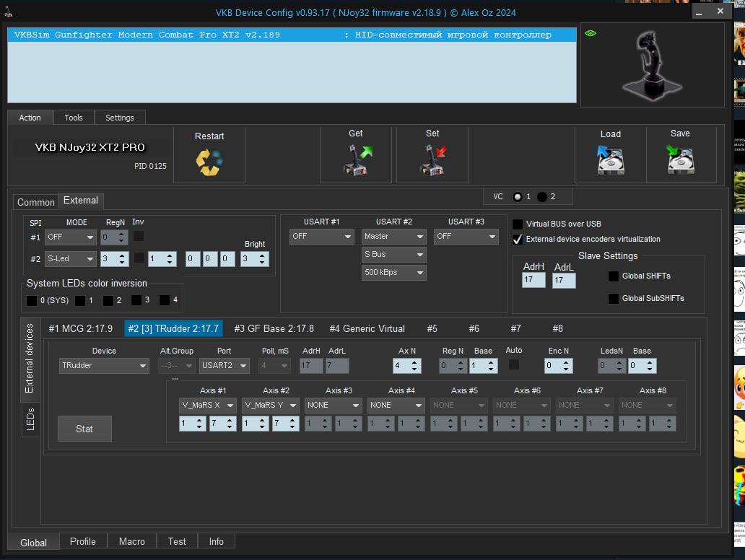This screenshot has height=560, width=745.
Task: Open USART #3 dropdown
Action: tap(466, 237)
